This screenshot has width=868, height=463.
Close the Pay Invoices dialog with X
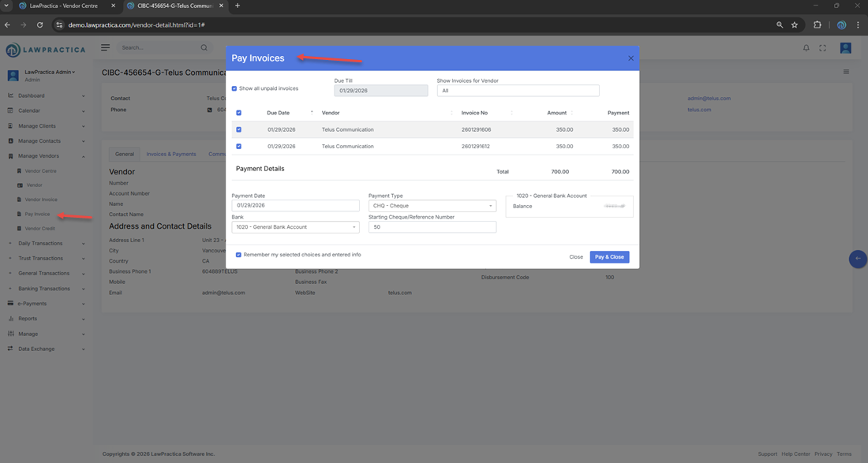[x=630, y=58]
